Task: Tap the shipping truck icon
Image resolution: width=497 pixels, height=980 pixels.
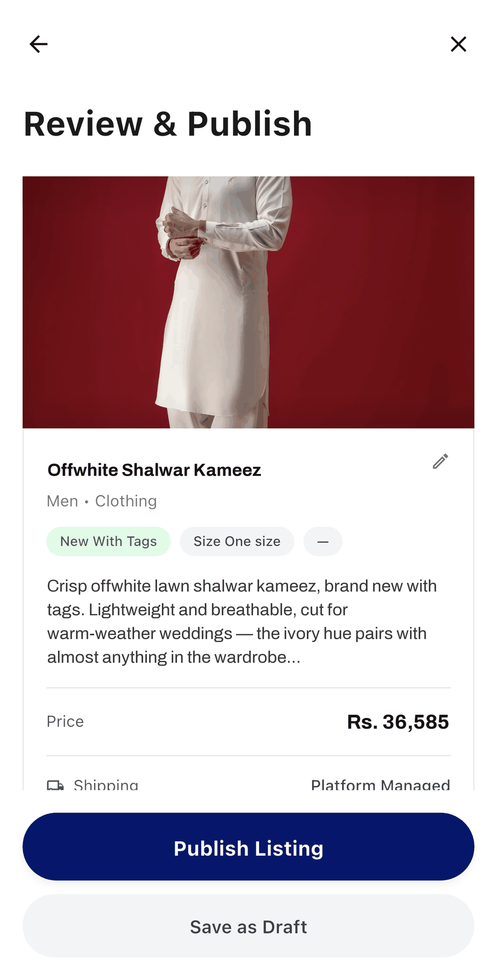Action: 55,785
